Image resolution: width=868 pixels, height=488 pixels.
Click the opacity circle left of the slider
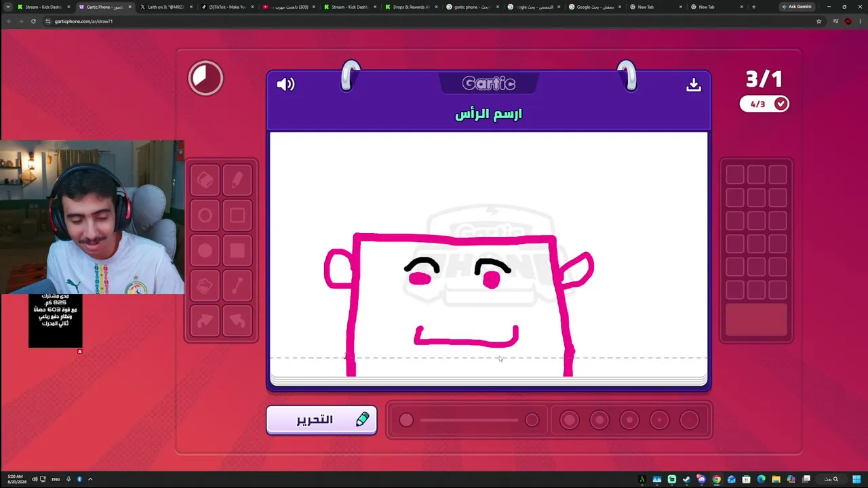click(406, 420)
